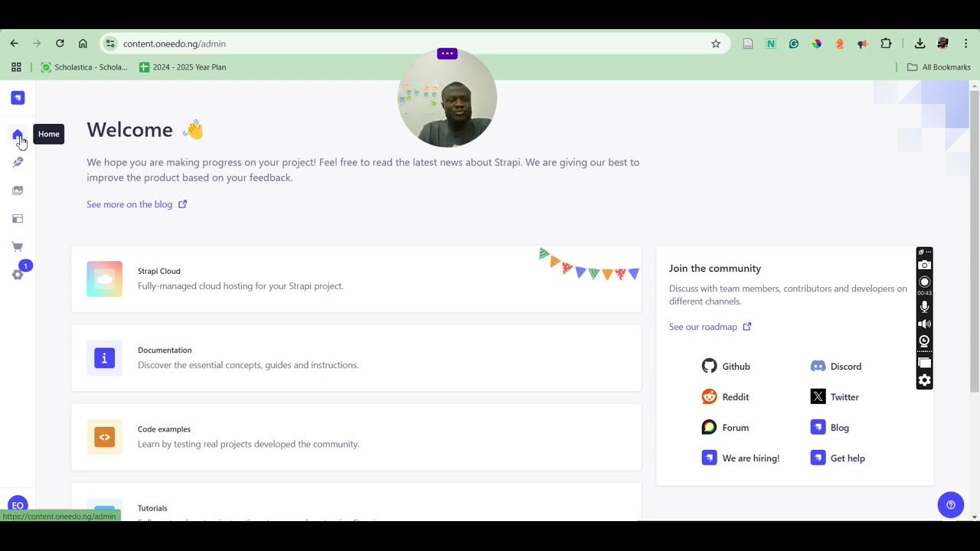Open the Media Library sidebar icon
The height and width of the screenshot is (551, 980).
pyautogui.click(x=18, y=191)
